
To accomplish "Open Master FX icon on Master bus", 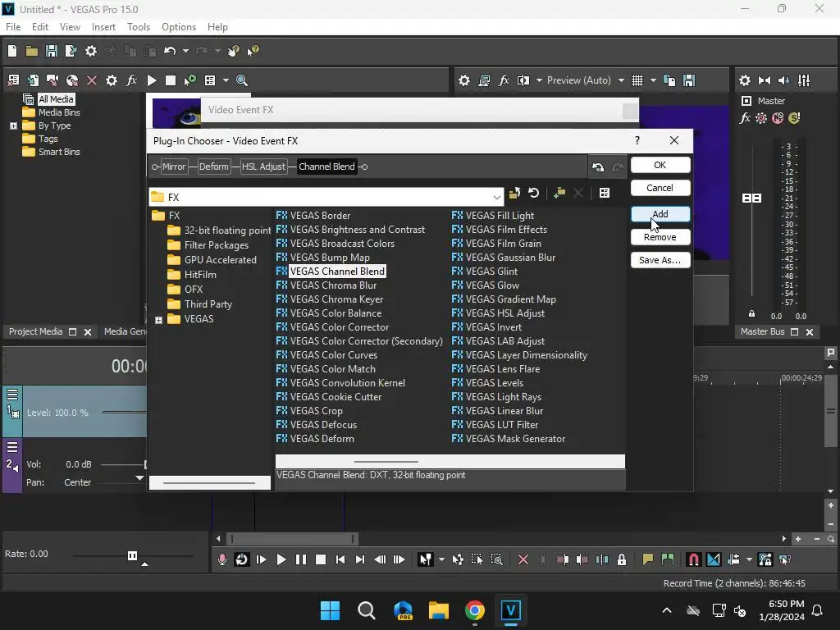I will (x=745, y=118).
